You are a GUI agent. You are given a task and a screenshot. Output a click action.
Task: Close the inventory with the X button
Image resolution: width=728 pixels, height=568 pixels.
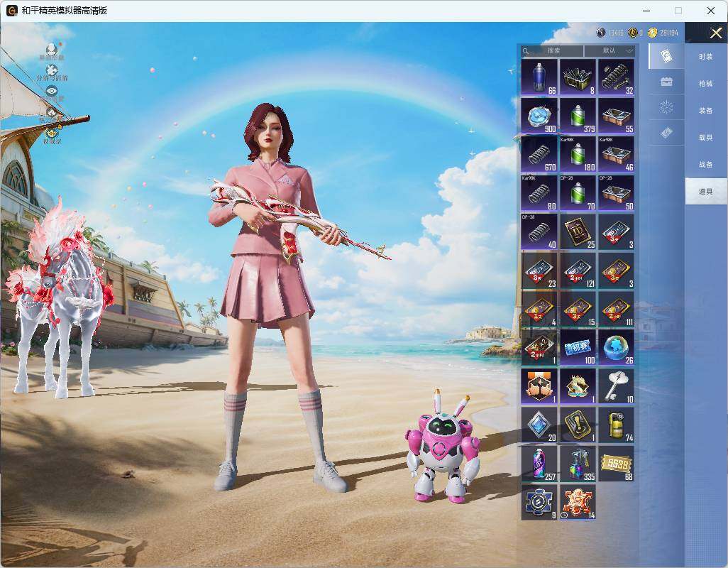click(715, 33)
